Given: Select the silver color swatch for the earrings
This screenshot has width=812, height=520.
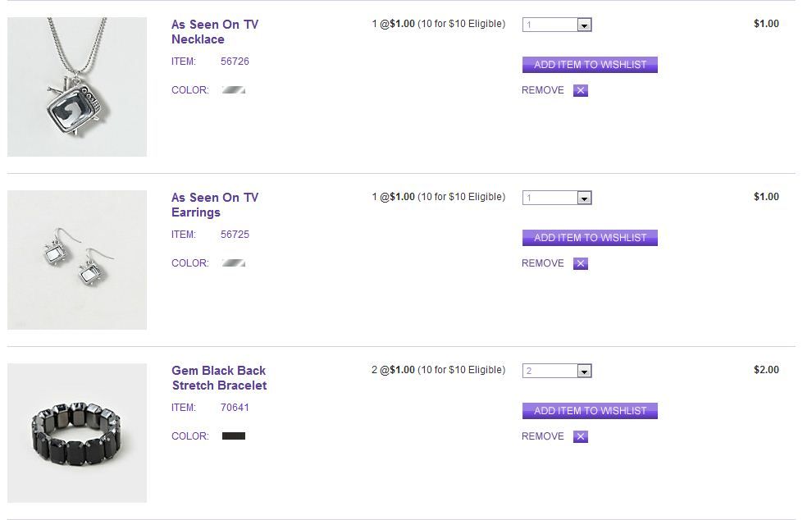Looking at the screenshot, I should coord(234,263).
